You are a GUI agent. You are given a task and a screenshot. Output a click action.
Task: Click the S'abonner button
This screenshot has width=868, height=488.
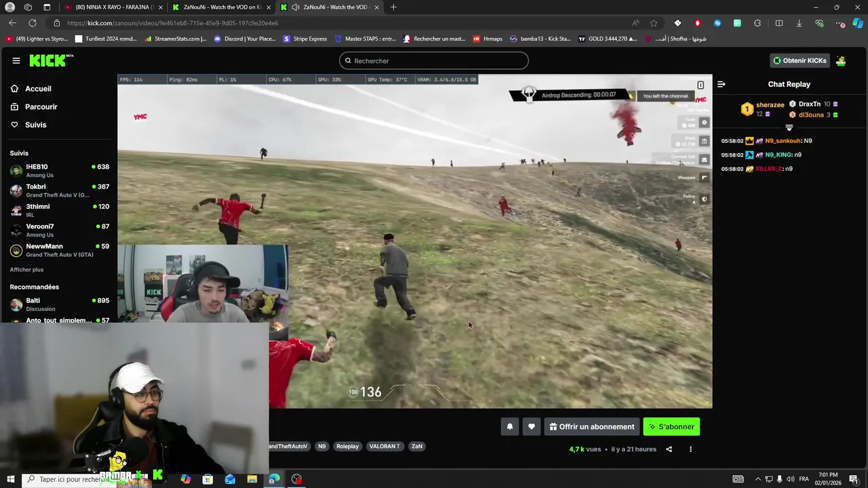click(x=671, y=426)
